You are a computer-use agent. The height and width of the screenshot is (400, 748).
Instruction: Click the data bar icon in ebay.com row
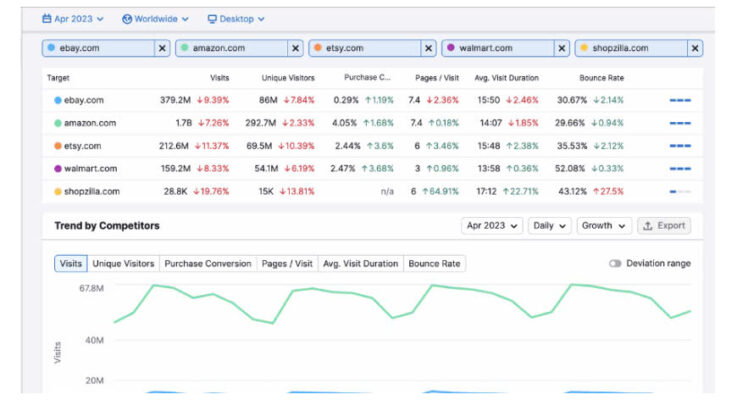coord(680,101)
